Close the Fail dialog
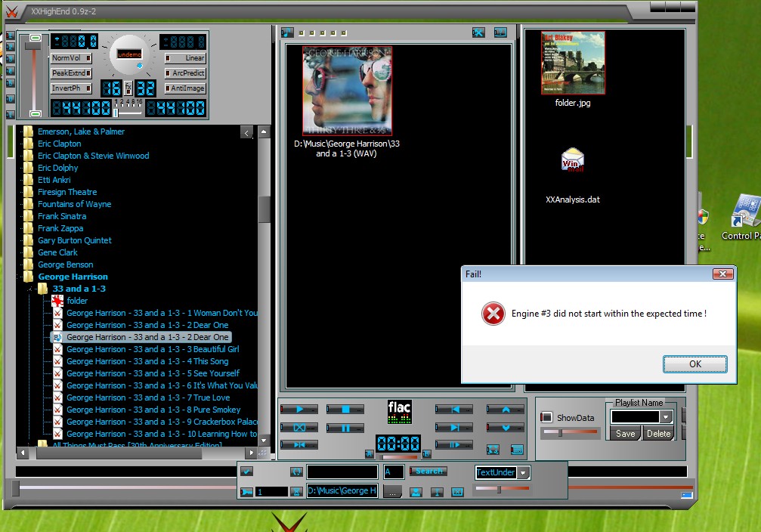Screen dimensions: 761x532 click(x=722, y=274)
